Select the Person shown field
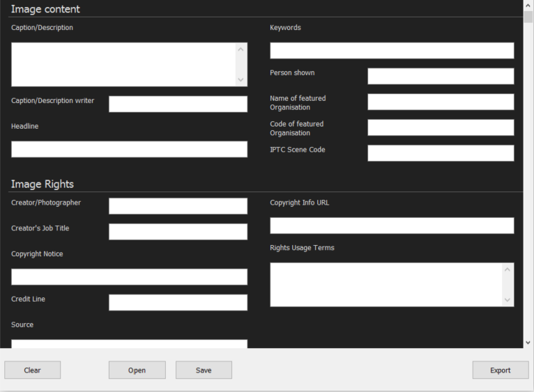Image resolution: width=534 pixels, height=392 pixels. pos(441,77)
